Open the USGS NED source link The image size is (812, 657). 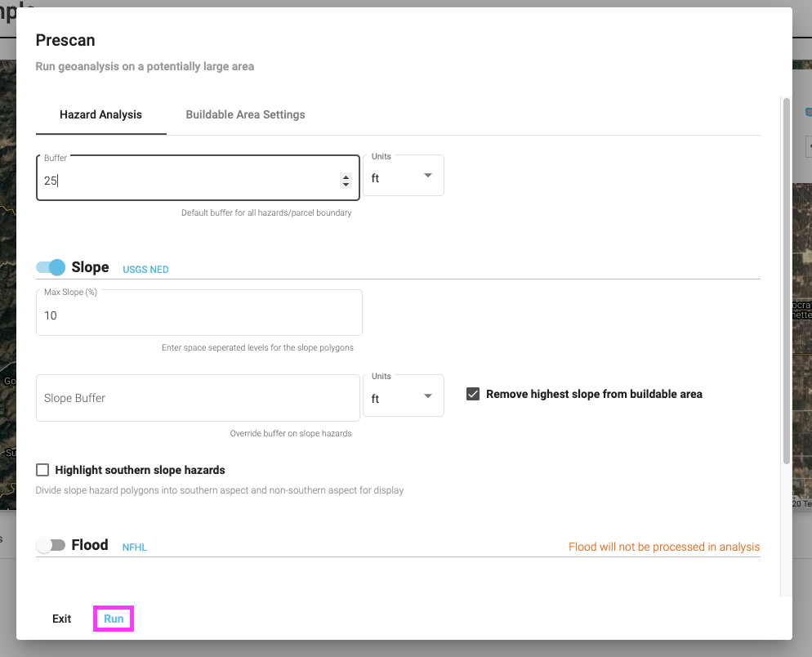click(x=145, y=270)
